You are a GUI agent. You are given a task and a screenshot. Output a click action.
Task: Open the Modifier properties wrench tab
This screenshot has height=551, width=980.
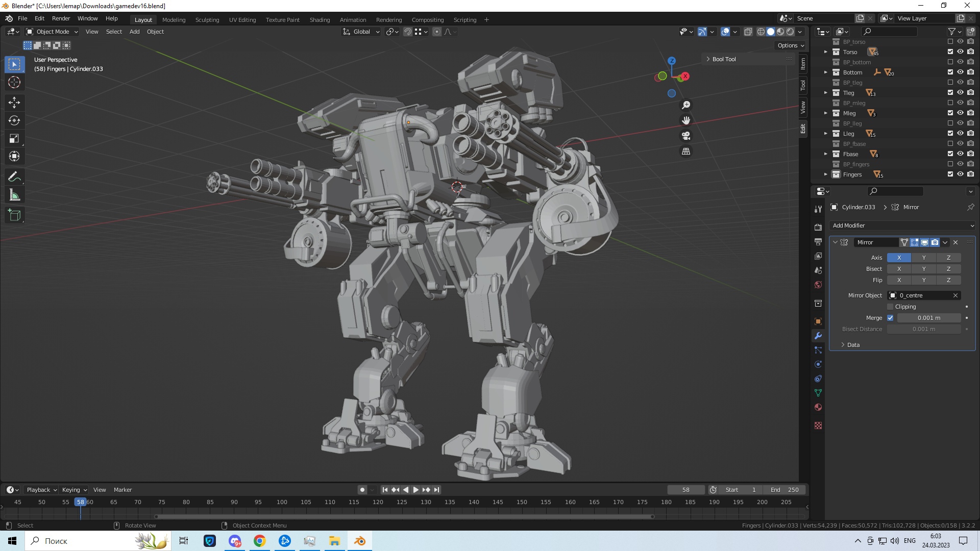click(818, 336)
